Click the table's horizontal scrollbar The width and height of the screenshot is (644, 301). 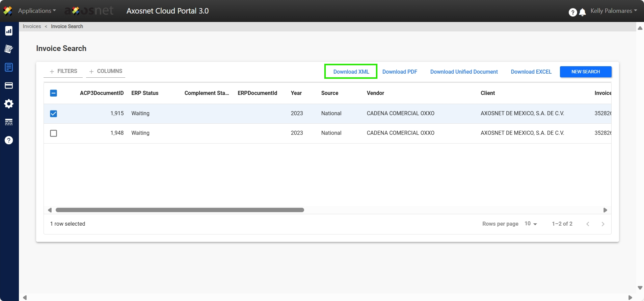point(180,210)
